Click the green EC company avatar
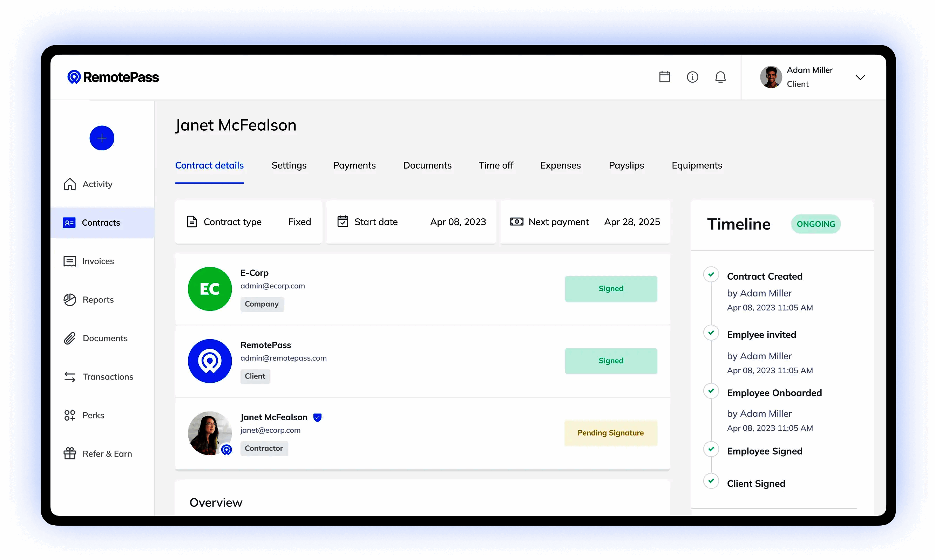Screen dimensions: 935x560 [210, 289]
